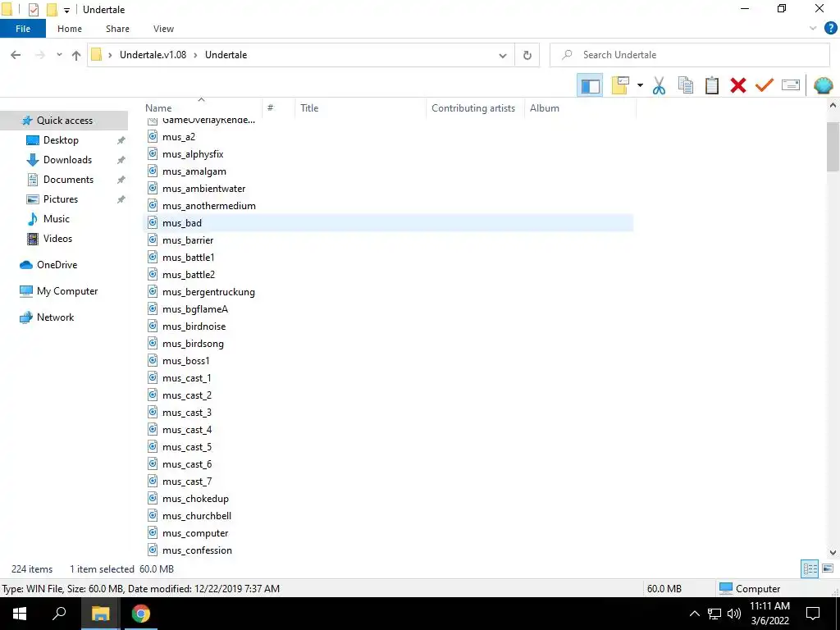Open the Classic Shell seashell settings icon
The image size is (840, 630).
click(823, 85)
